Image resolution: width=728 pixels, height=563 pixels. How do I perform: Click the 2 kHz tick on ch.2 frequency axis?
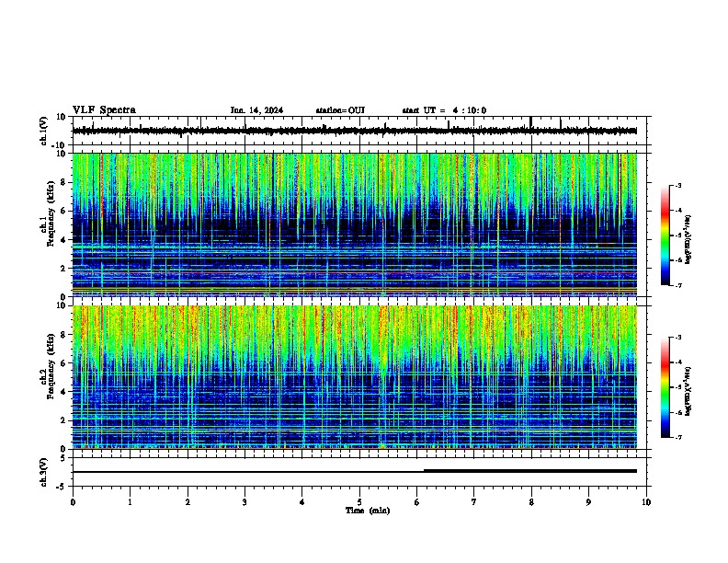tap(63, 420)
